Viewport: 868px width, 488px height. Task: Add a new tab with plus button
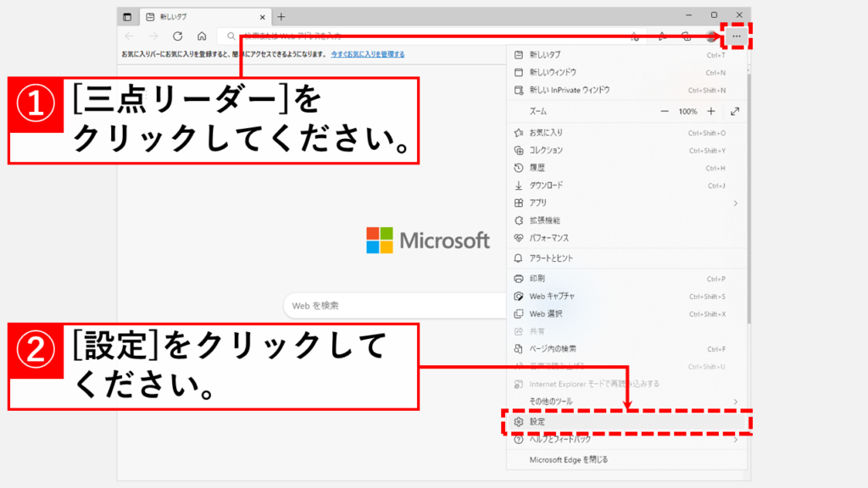[281, 17]
